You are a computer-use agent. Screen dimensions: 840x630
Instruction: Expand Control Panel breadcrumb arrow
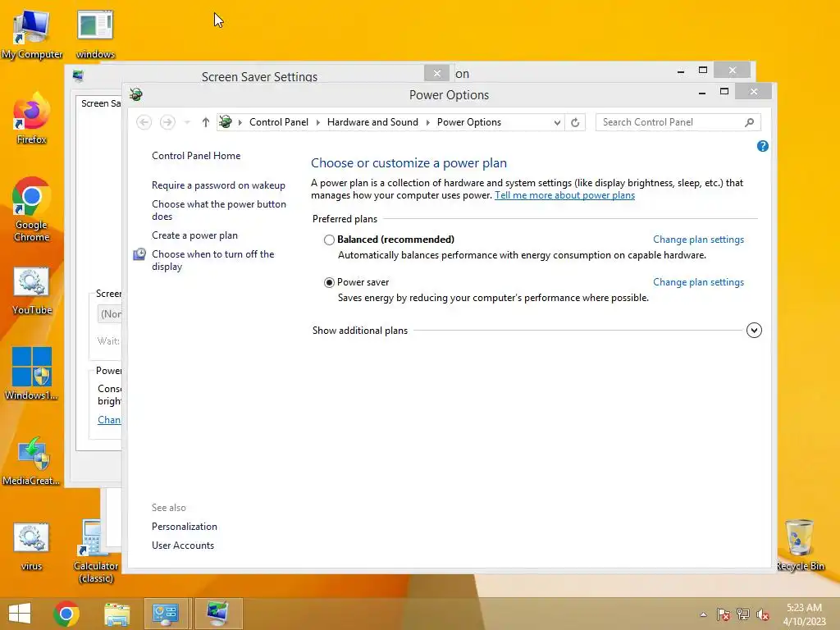click(317, 122)
